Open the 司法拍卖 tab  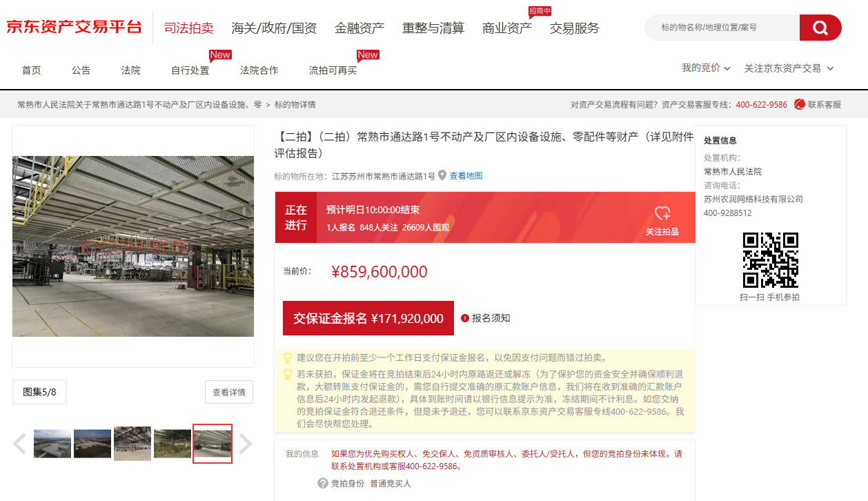(x=188, y=28)
